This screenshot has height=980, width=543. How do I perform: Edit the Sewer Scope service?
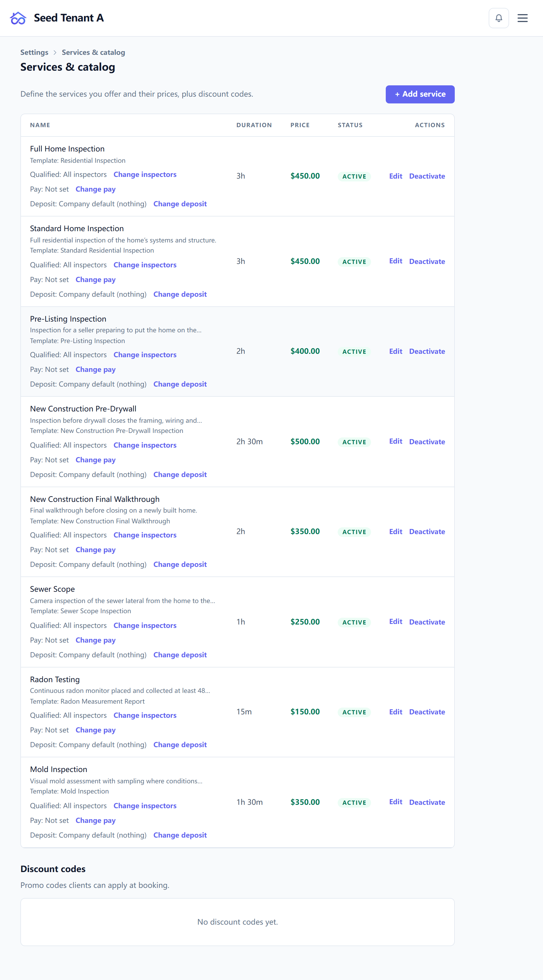pyautogui.click(x=396, y=622)
